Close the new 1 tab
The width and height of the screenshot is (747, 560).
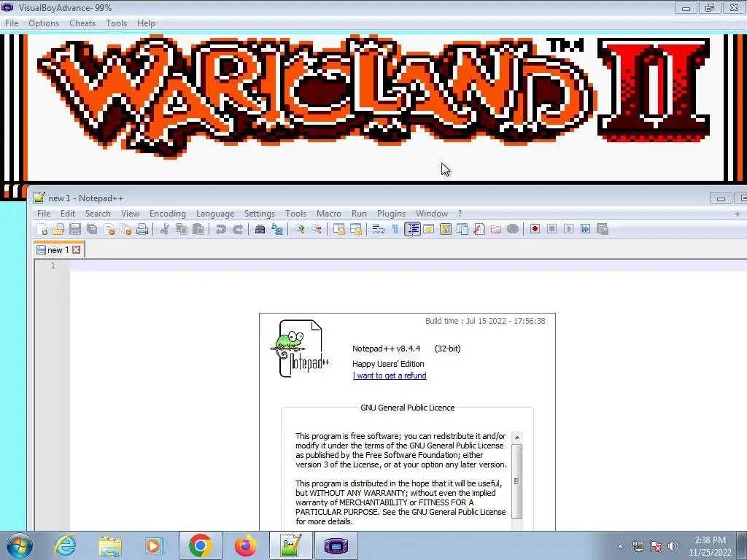pyautogui.click(x=76, y=250)
